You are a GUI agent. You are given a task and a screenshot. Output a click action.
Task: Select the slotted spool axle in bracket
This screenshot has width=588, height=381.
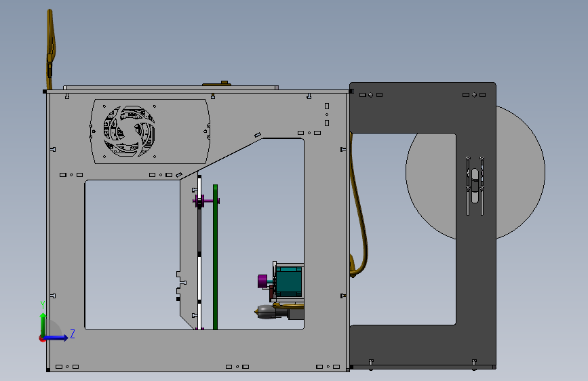point(475,186)
